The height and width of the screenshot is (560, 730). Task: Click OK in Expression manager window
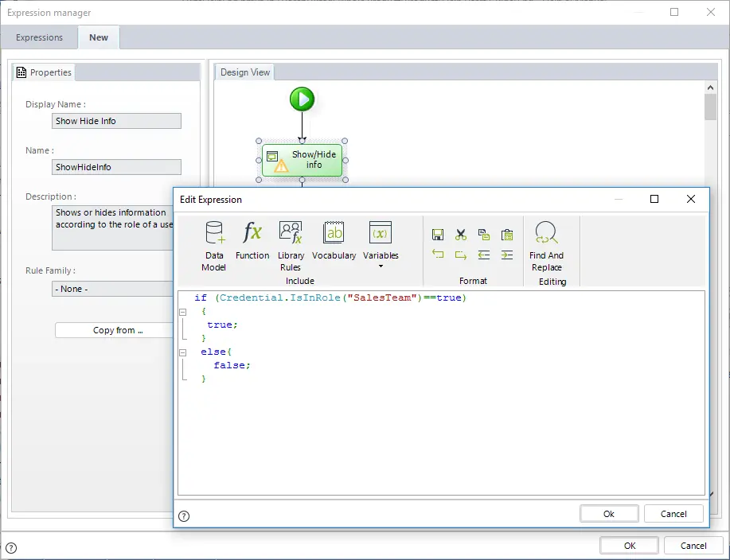point(630,546)
